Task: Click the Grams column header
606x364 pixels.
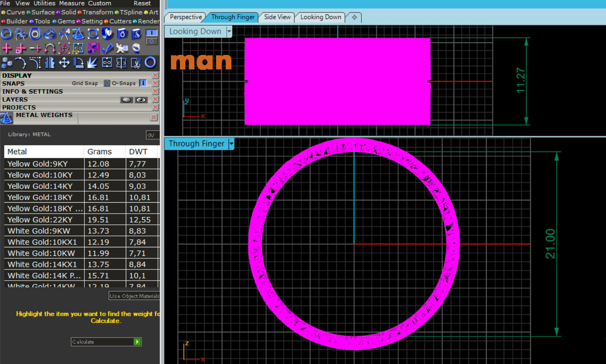Action: pos(105,152)
